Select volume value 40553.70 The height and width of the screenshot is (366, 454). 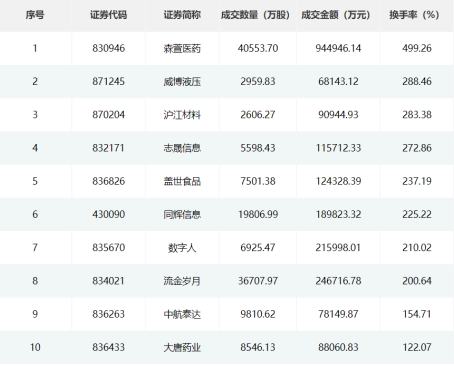click(258, 48)
